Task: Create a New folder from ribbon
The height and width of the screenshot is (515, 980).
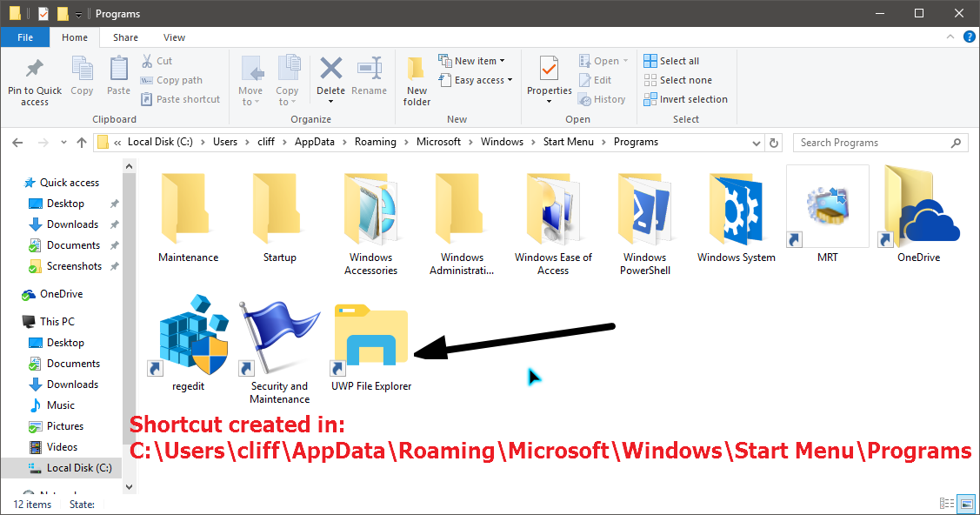Action: [x=417, y=81]
